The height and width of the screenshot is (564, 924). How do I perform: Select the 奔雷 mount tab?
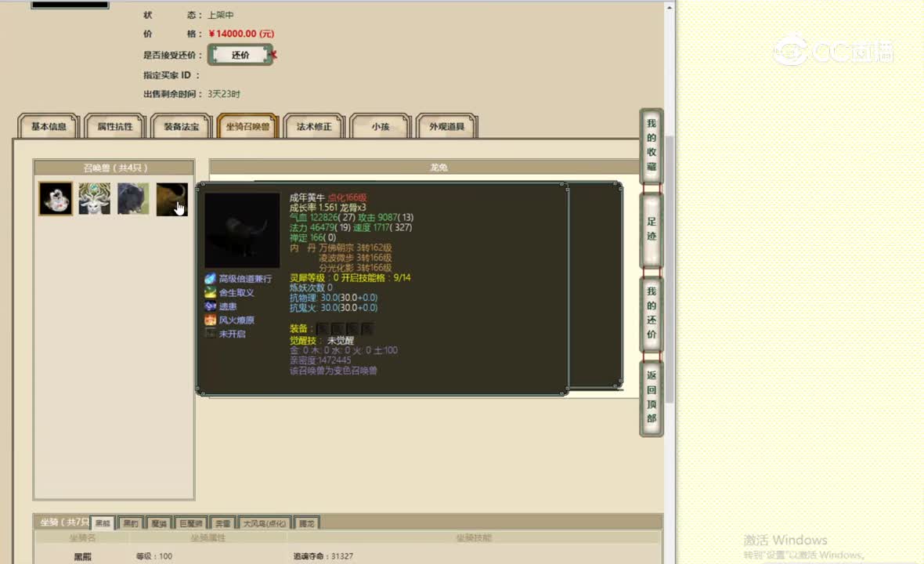click(x=222, y=522)
